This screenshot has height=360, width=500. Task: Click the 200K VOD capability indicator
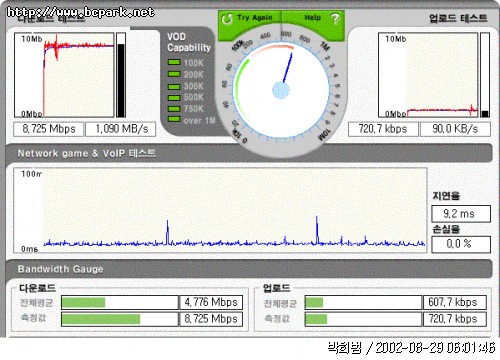click(x=174, y=74)
